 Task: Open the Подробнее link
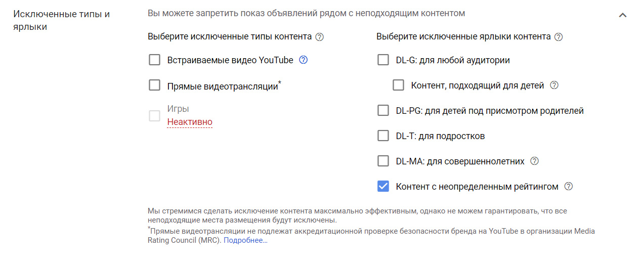click(x=245, y=241)
